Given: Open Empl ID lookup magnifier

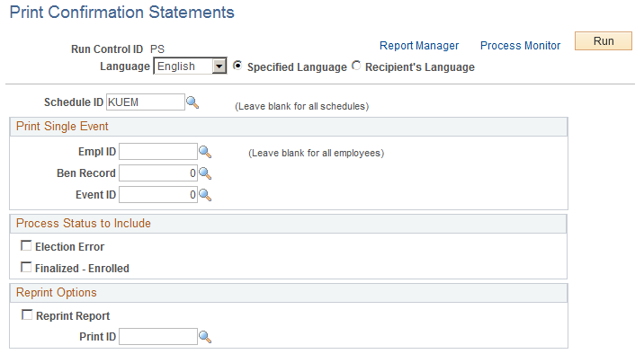Looking at the screenshot, I should (205, 152).
